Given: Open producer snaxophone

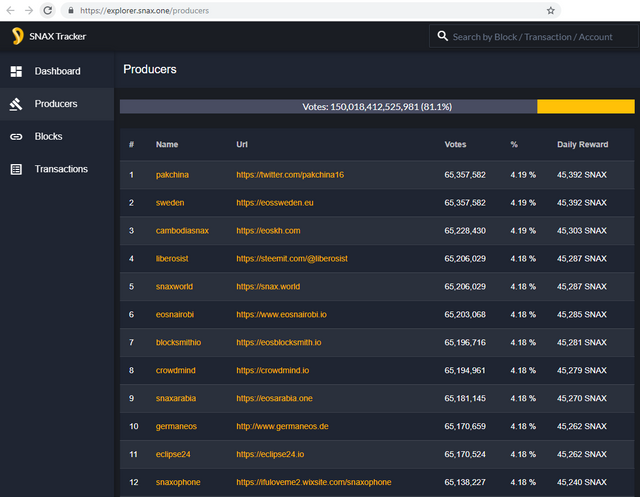Looking at the screenshot, I should [x=178, y=482].
